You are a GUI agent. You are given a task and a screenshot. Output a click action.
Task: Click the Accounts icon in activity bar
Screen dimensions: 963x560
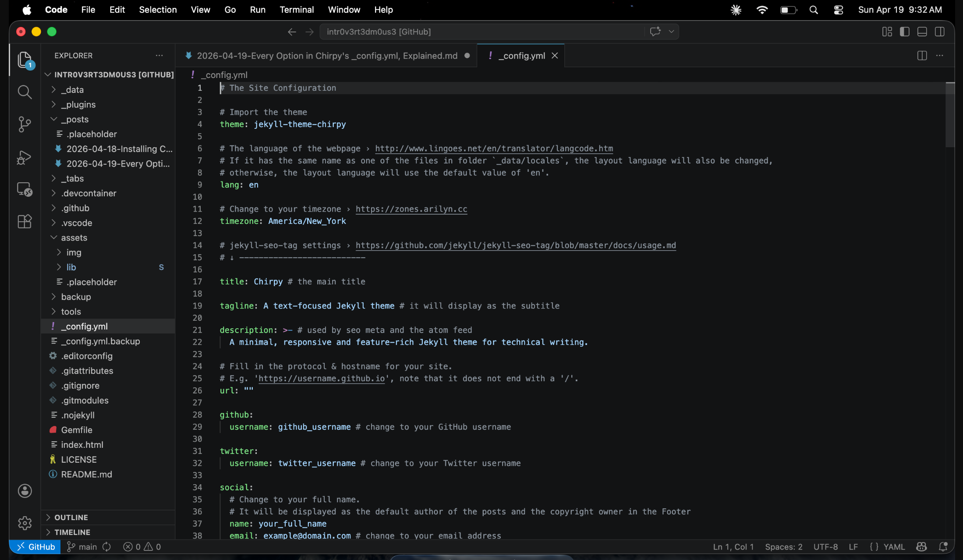click(x=25, y=491)
